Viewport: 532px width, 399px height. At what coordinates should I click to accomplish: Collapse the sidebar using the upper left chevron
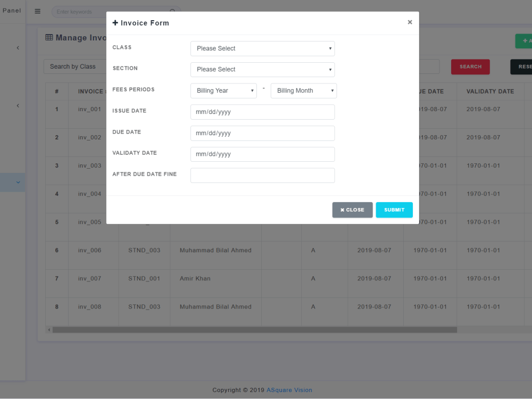coord(18,47)
